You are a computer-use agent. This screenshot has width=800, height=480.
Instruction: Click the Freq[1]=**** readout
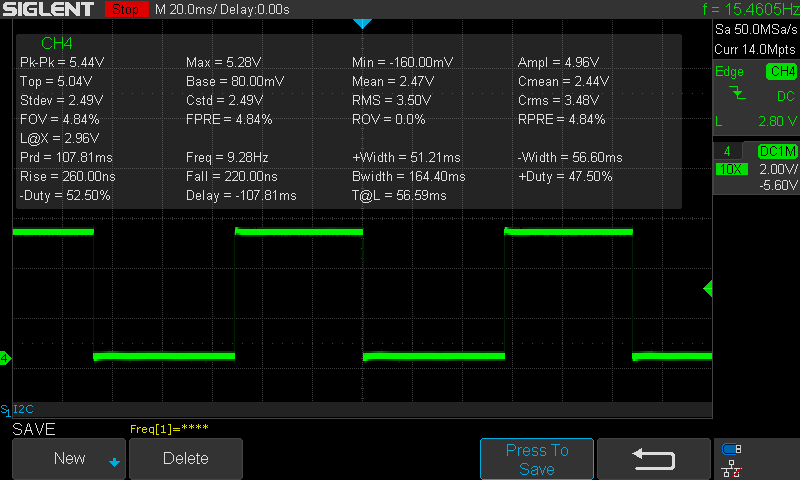[169, 429]
